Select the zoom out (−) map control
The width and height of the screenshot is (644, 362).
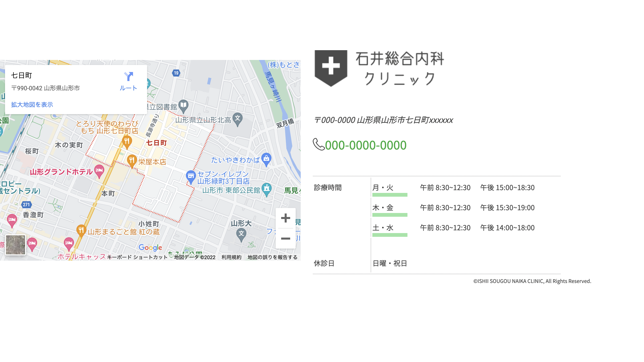click(x=286, y=238)
